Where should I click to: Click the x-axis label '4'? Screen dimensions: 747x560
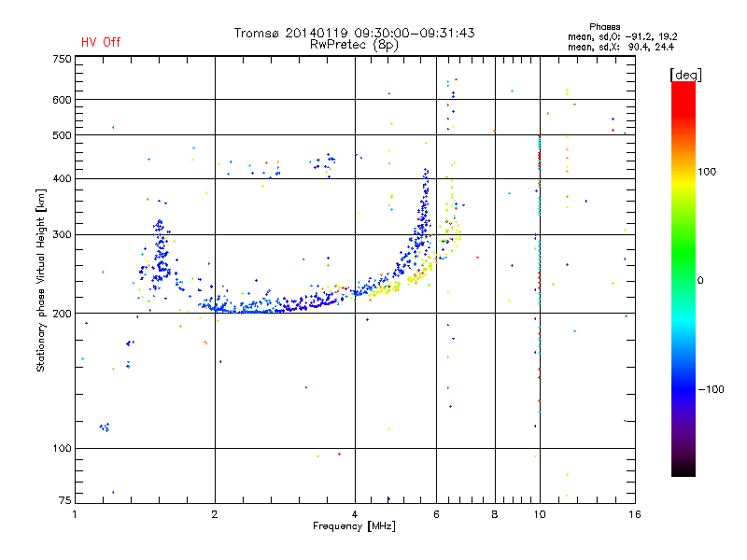(355, 514)
